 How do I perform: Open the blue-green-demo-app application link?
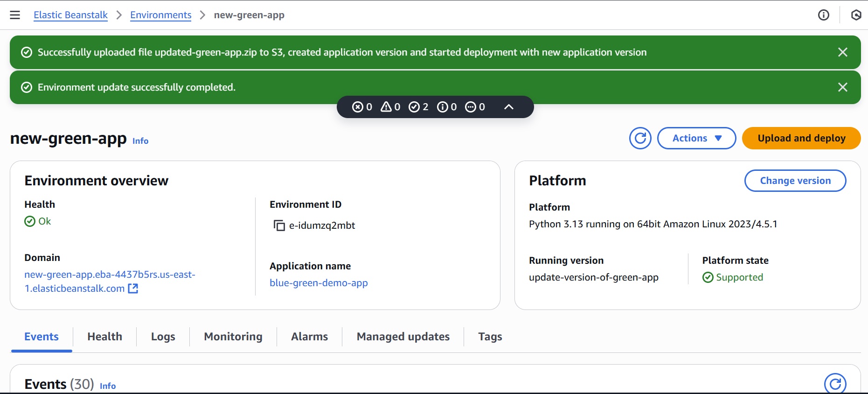319,283
